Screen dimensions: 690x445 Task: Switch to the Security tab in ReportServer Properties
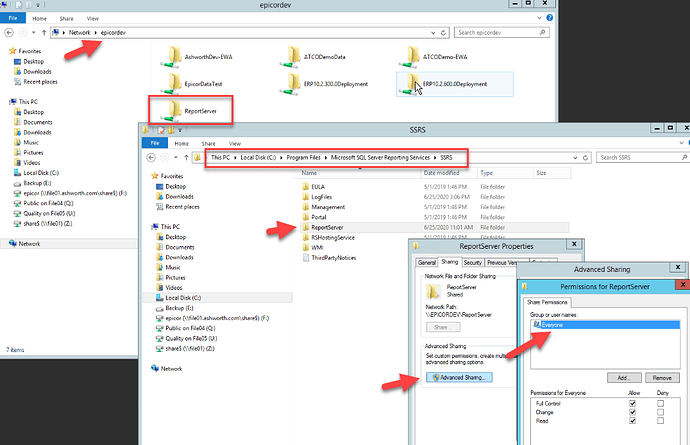point(473,262)
